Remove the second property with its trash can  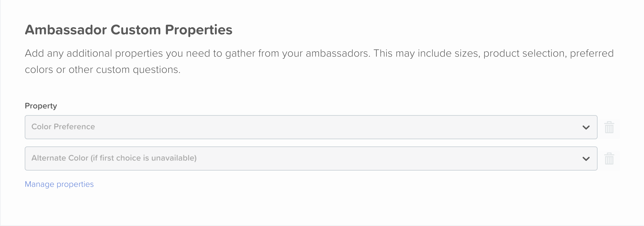coord(609,159)
